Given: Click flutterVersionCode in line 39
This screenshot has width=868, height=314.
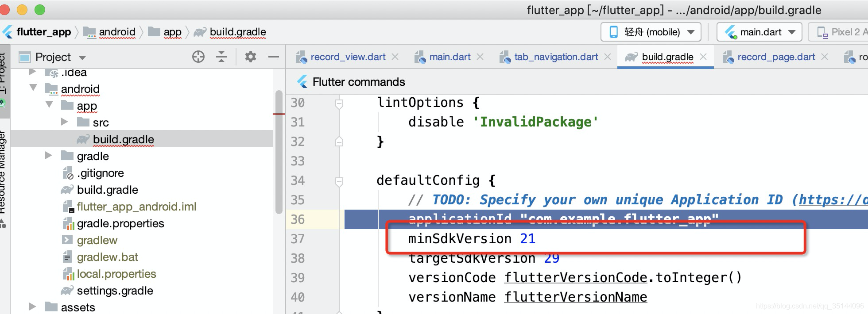Looking at the screenshot, I should click(x=576, y=278).
